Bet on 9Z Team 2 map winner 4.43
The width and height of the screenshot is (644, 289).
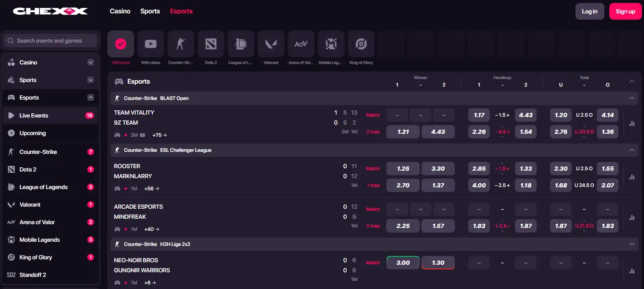(x=438, y=132)
